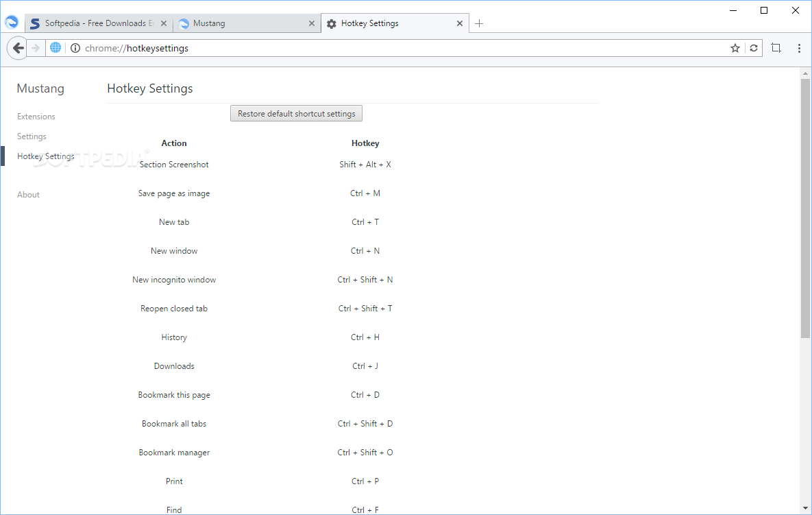Click the Ctrl + P hotkey
The image size is (812, 515).
point(365,481)
